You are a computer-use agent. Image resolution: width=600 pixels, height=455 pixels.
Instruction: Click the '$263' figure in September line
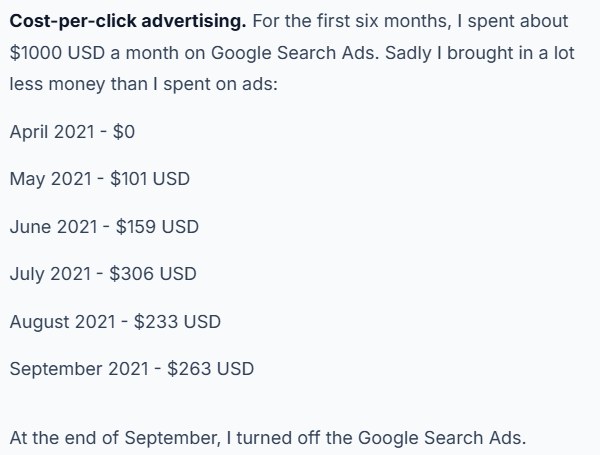point(189,369)
